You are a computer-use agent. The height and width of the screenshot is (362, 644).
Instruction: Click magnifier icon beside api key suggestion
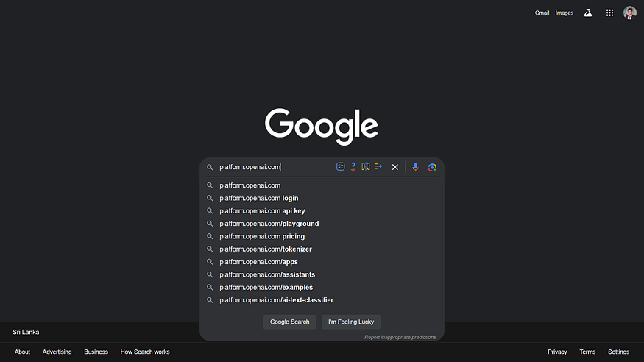click(210, 211)
